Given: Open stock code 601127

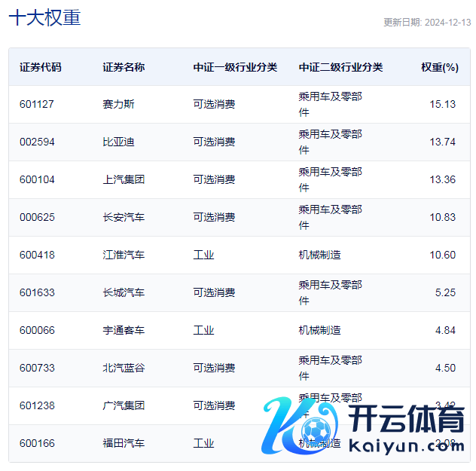Looking at the screenshot, I should [37, 104].
